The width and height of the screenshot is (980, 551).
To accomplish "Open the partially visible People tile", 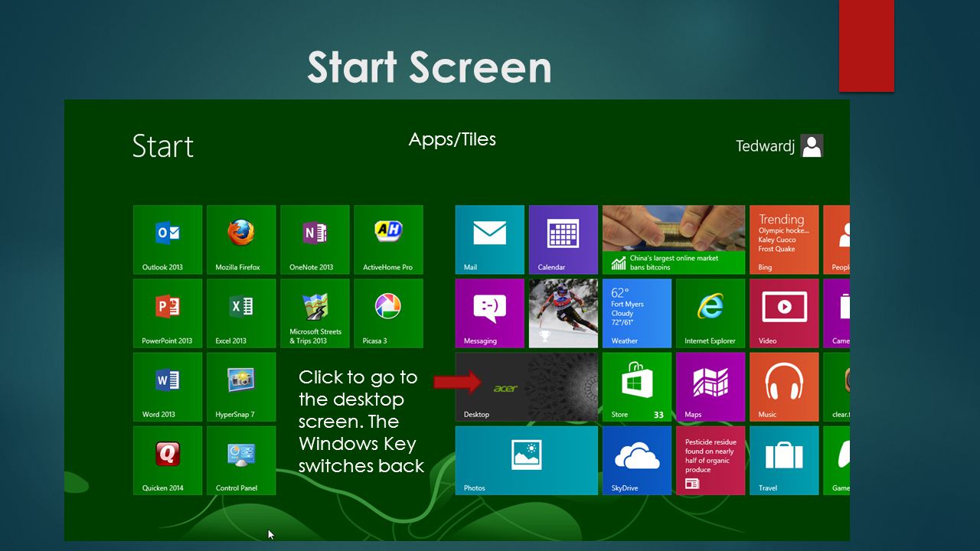I will click(x=837, y=240).
